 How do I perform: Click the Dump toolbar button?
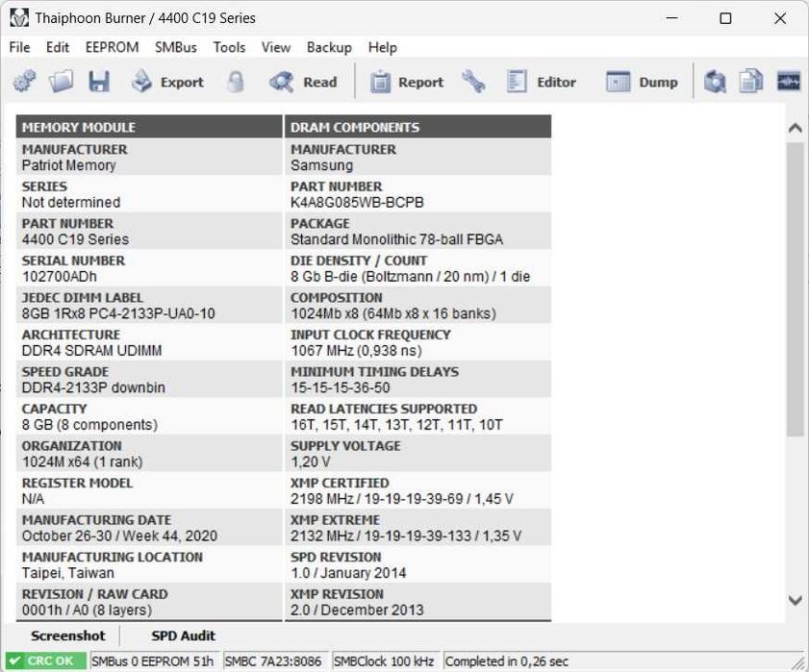tap(642, 82)
